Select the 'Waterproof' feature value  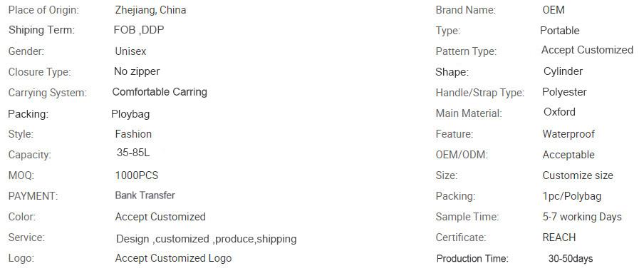coord(568,134)
